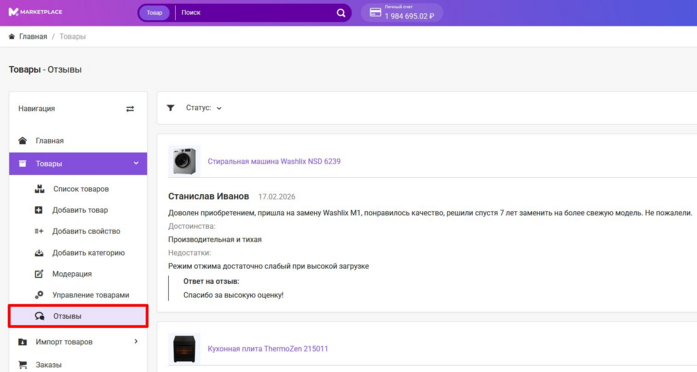Click the review date 17.02.2026

(276, 196)
